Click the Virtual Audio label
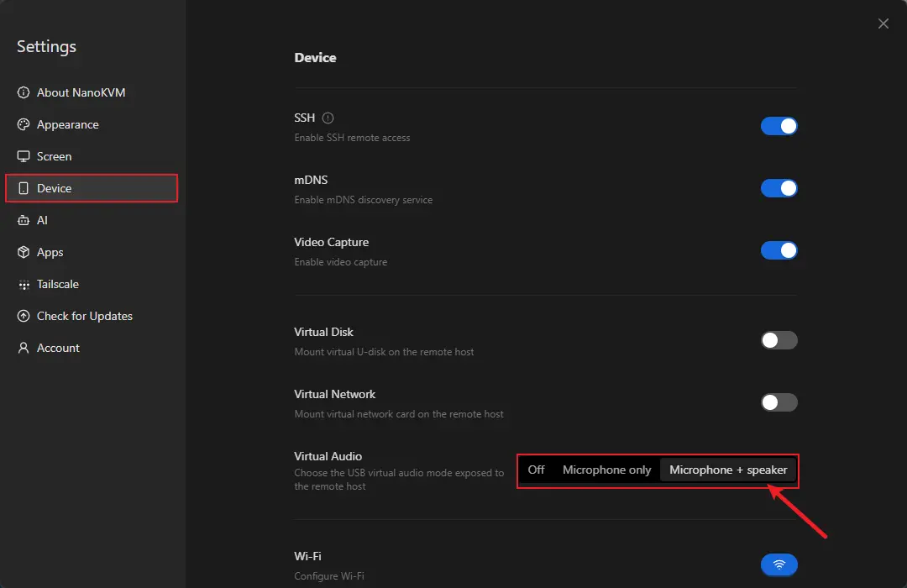The image size is (907, 588). coord(328,457)
